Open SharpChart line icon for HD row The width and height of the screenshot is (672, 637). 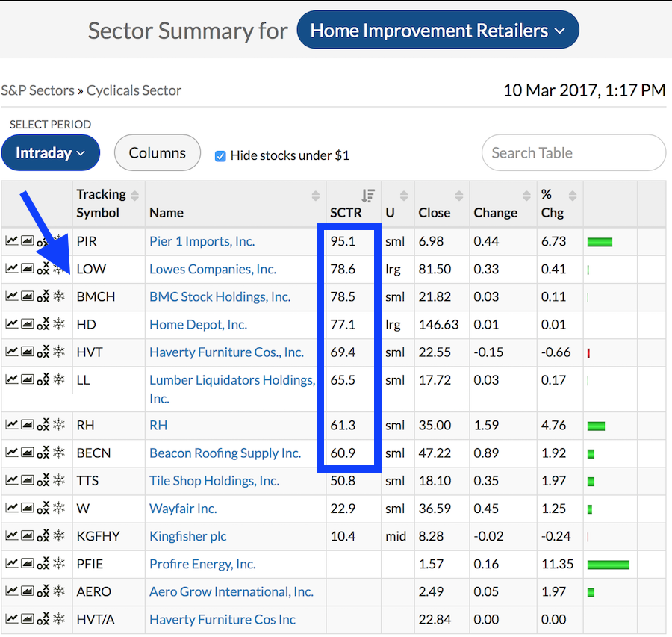(x=11, y=324)
